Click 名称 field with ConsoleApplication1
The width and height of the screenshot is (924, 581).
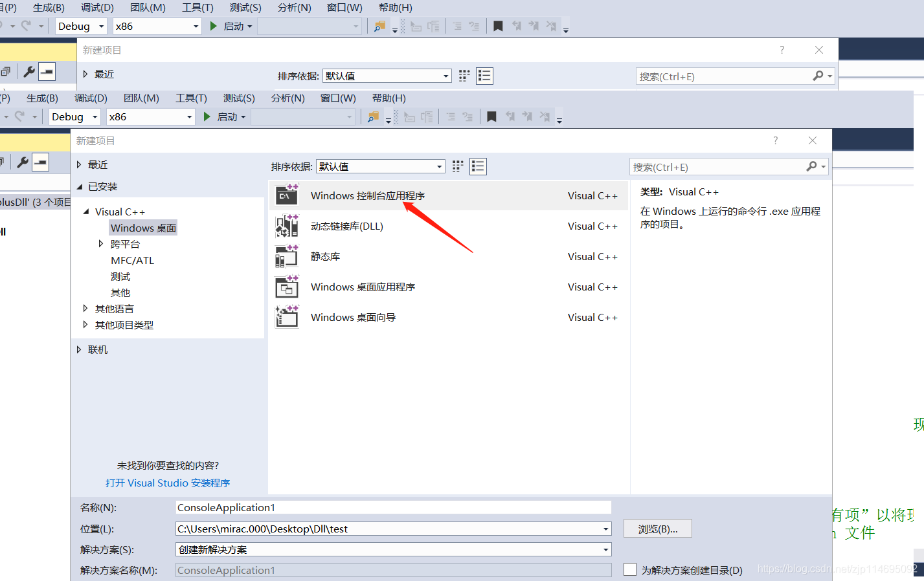[x=393, y=507]
